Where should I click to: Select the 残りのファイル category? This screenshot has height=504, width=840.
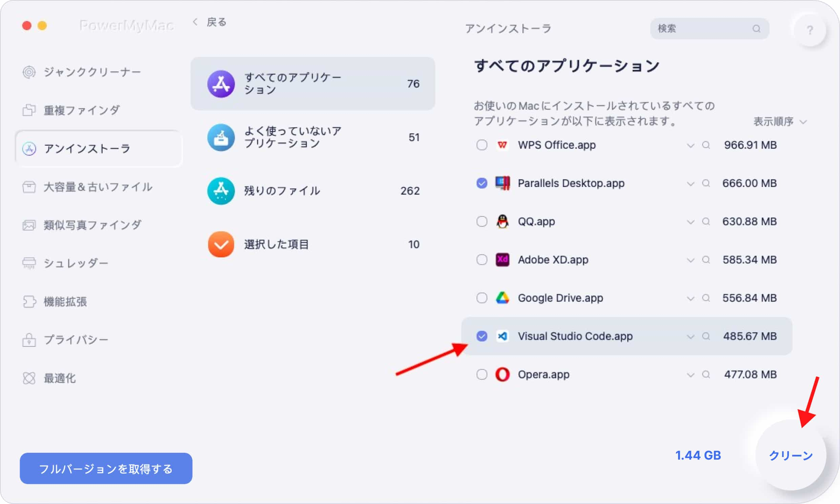pos(313,191)
